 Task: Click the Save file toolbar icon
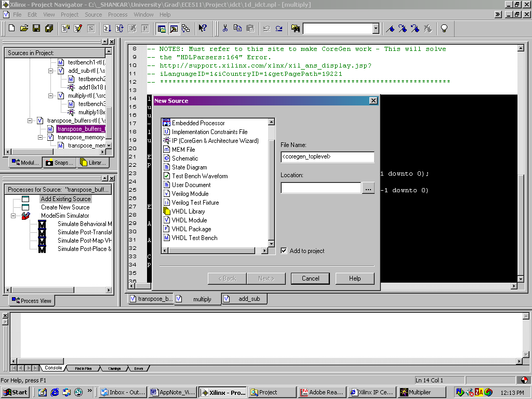[36, 28]
